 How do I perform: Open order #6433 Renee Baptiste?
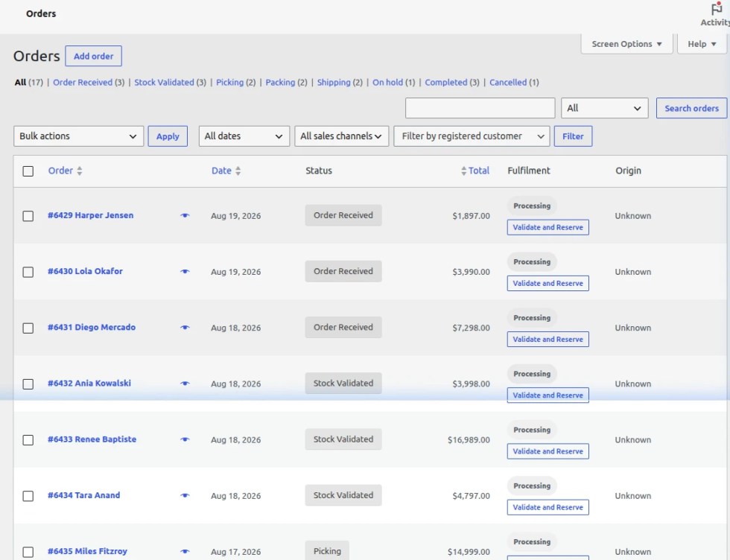pyautogui.click(x=92, y=439)
